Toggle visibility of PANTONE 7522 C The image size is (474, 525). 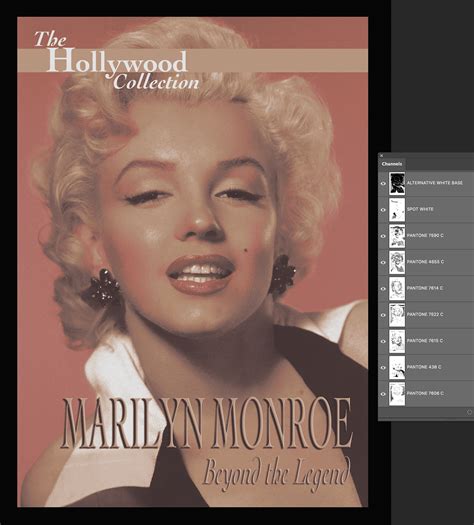click(x=383, y=315)
